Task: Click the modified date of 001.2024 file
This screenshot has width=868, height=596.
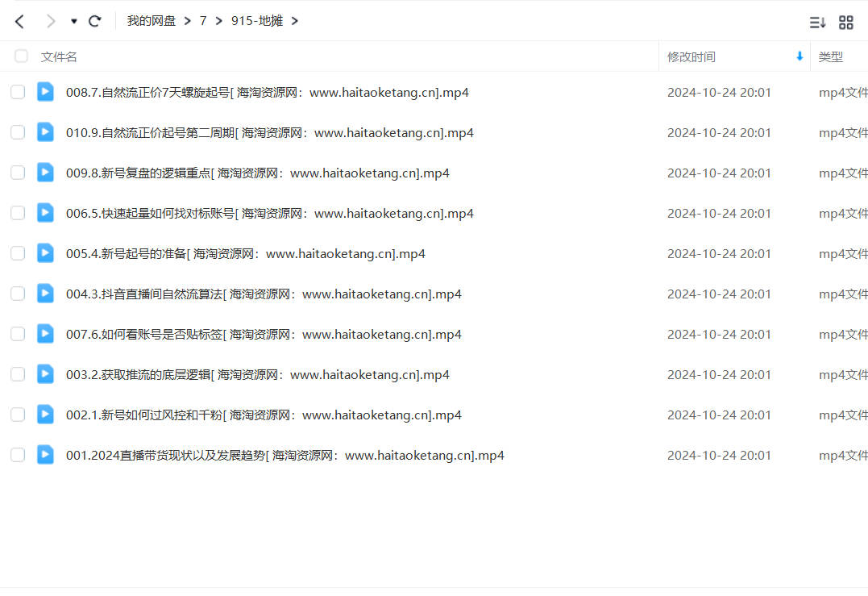Action: pyautogui.click(x=719, y=456)
